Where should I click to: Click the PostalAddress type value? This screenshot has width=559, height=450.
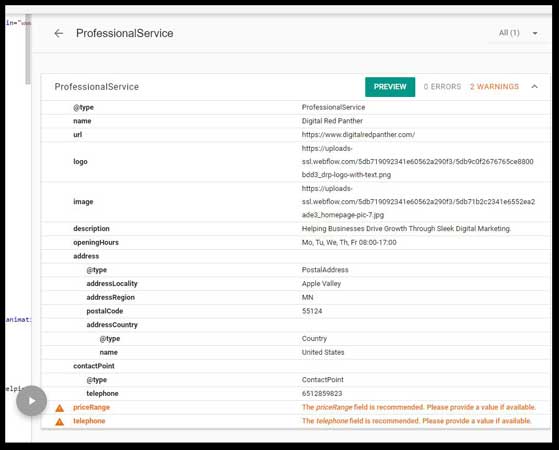pos(325,270)
